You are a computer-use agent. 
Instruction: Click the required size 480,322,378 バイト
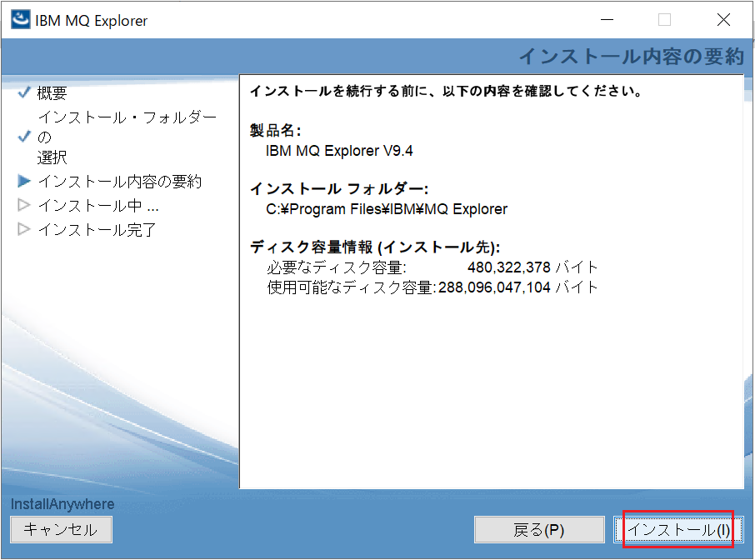click(532, 267)
